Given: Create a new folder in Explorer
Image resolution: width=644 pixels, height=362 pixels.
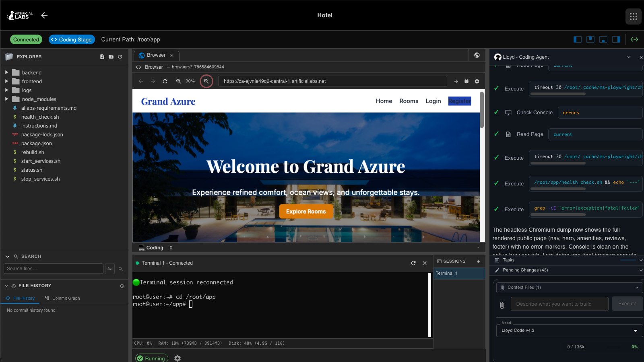Looking at the screenshot, I should 111,57.
